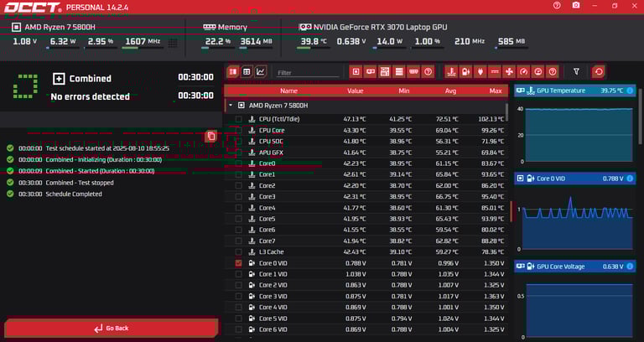Toggle the temperature sensor type filter
The image size is (644, 342).
coord(451,72)
